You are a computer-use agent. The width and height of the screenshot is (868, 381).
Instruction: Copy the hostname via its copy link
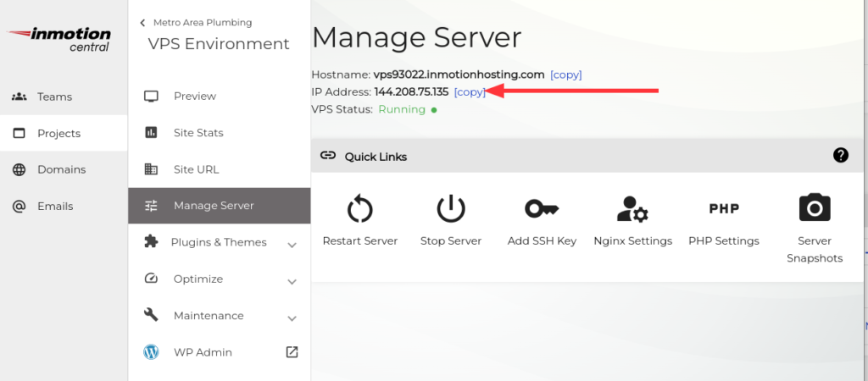pos(565,75)
